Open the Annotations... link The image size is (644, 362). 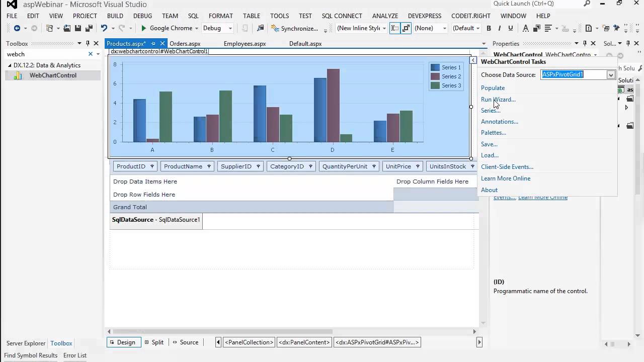click(x=500, y=122)
